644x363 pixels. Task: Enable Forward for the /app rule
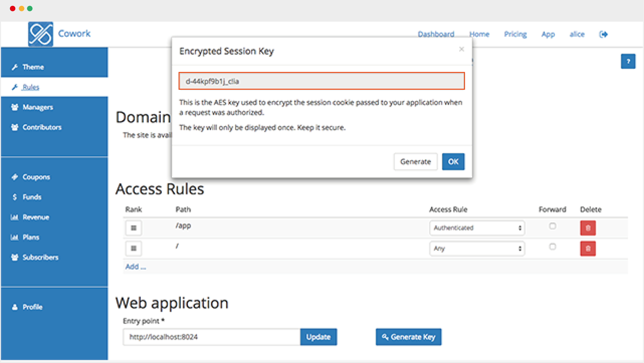[x=553, y=226]
